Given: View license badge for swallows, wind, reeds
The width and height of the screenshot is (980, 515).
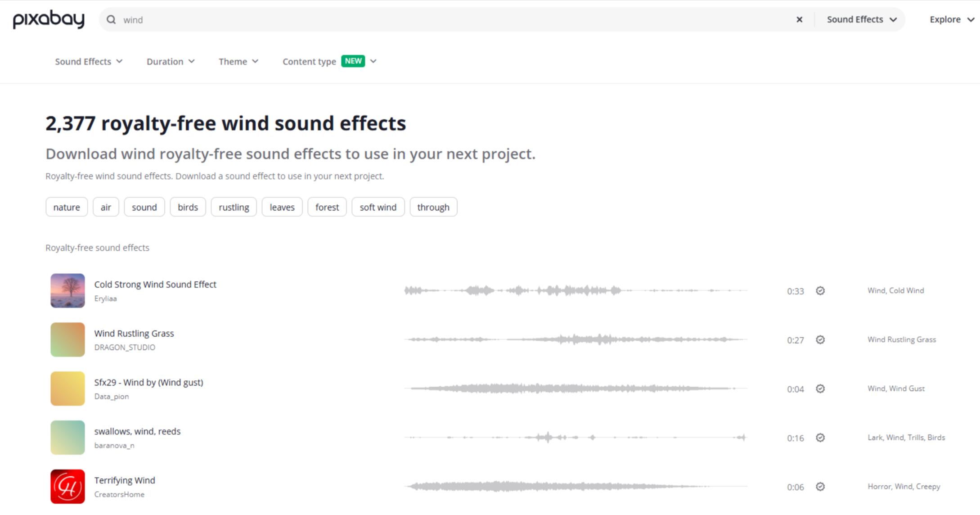Looking at the screenshot, I should 820,438.
